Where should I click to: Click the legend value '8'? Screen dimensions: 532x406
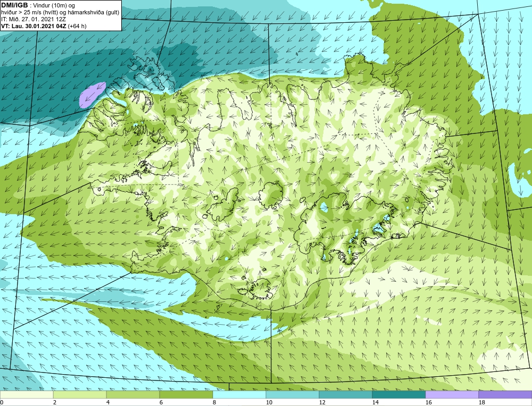214,402
